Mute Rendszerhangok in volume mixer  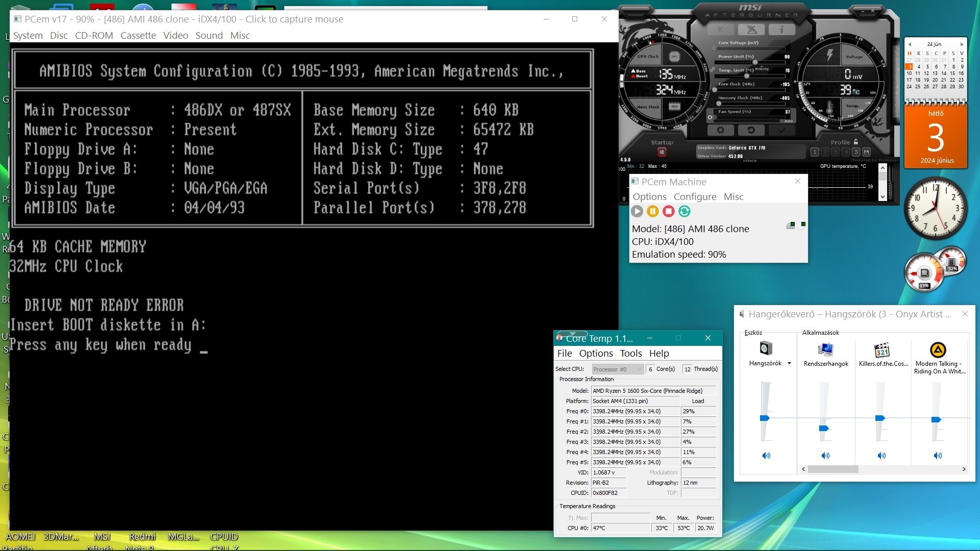click(x=825, y=456)
